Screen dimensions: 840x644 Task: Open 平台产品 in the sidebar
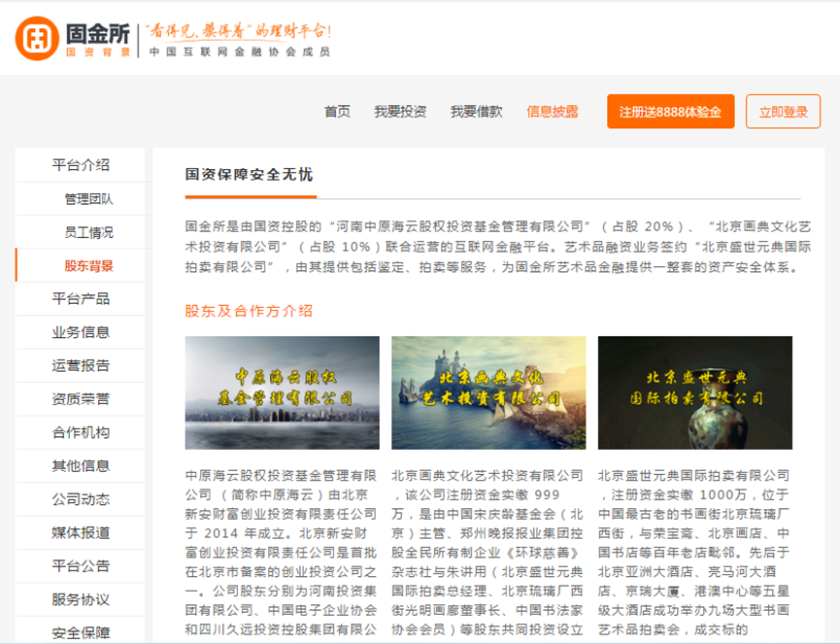(x=81, y=299)
